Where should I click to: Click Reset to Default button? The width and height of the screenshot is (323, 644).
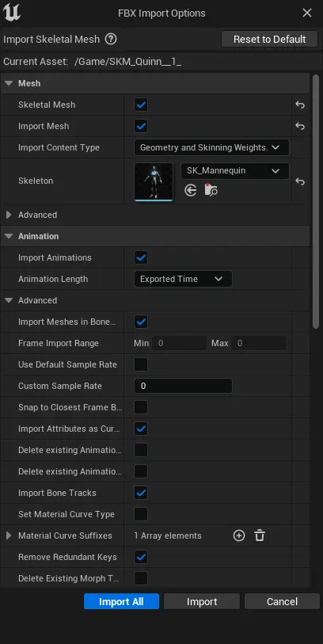[x=270, y=40]
